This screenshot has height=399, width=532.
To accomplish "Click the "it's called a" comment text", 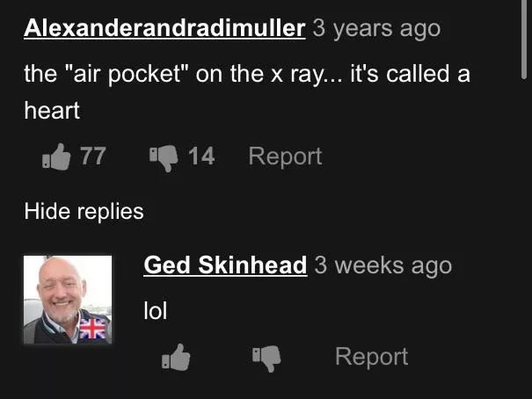I will (x=410, y=73).
